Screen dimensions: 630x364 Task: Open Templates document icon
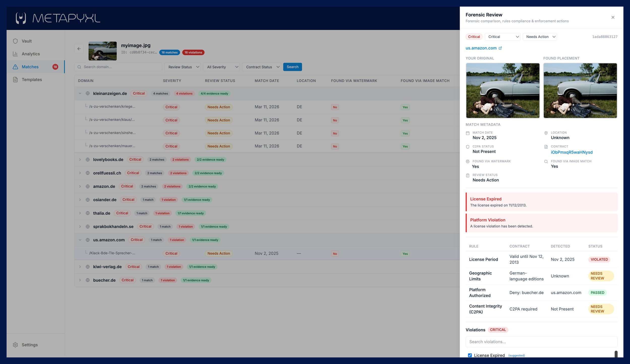(x=15, y=80)
